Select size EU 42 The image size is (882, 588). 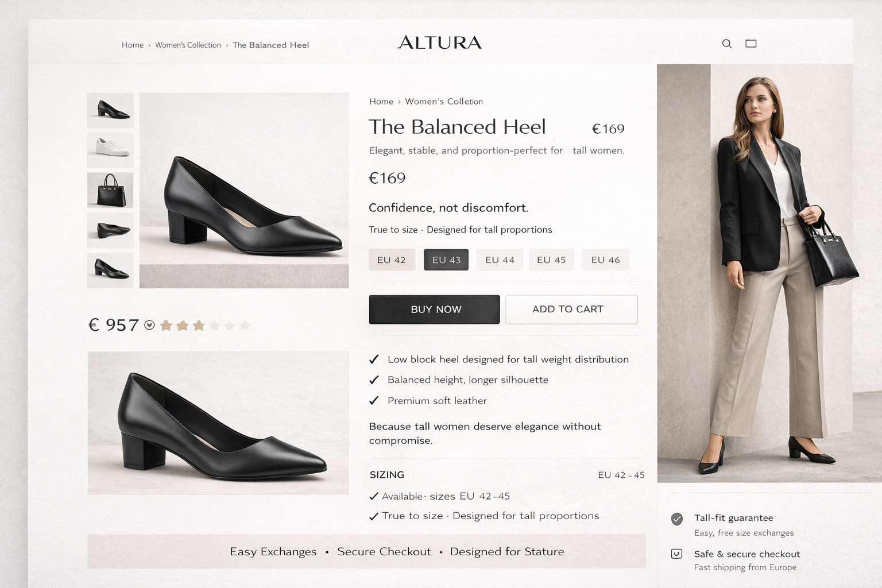[x=392, y=260]
